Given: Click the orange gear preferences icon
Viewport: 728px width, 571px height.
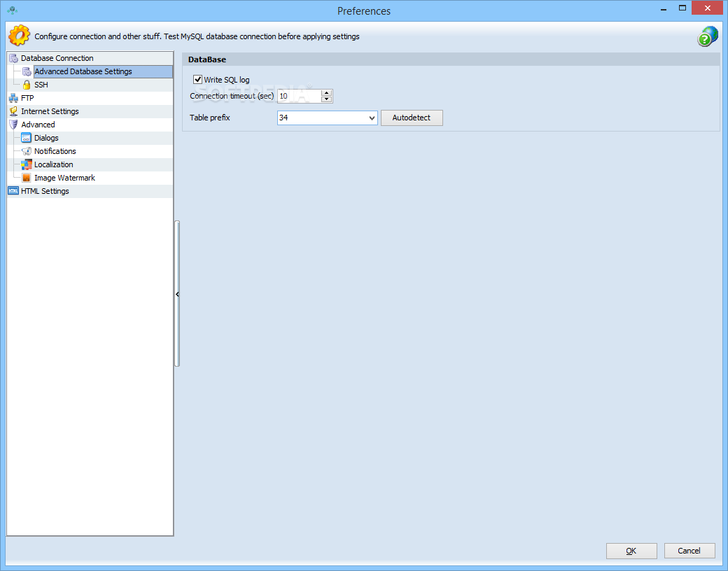Looking at the screenshot, I should click(20, 36).
